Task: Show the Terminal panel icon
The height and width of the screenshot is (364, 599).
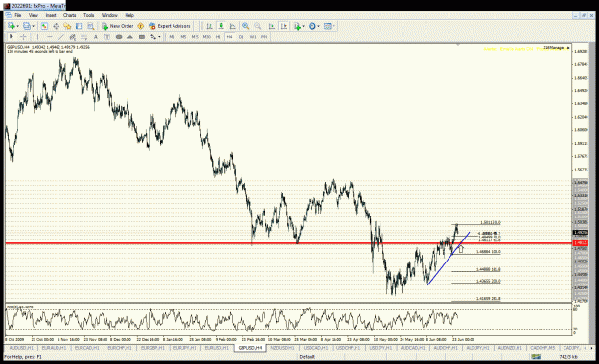Action: (x=80, y=26)
